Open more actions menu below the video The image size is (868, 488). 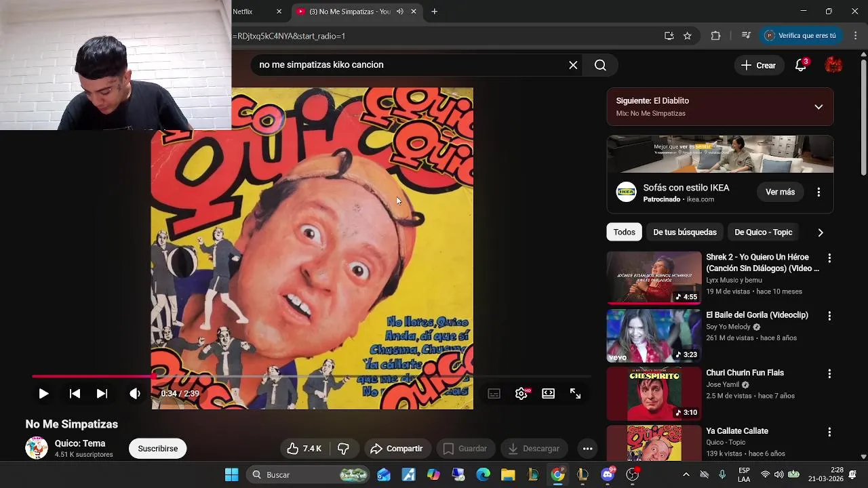pos(588,449)
